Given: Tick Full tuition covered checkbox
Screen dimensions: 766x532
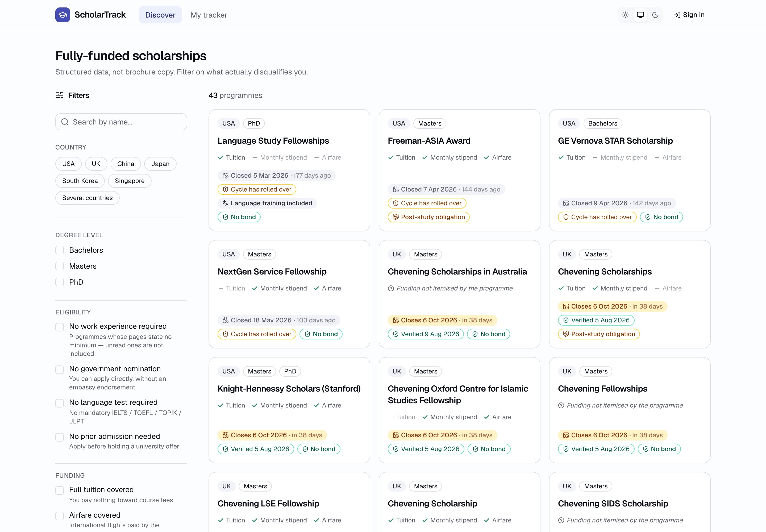Looking at the screenshot, I should (60, 490).
